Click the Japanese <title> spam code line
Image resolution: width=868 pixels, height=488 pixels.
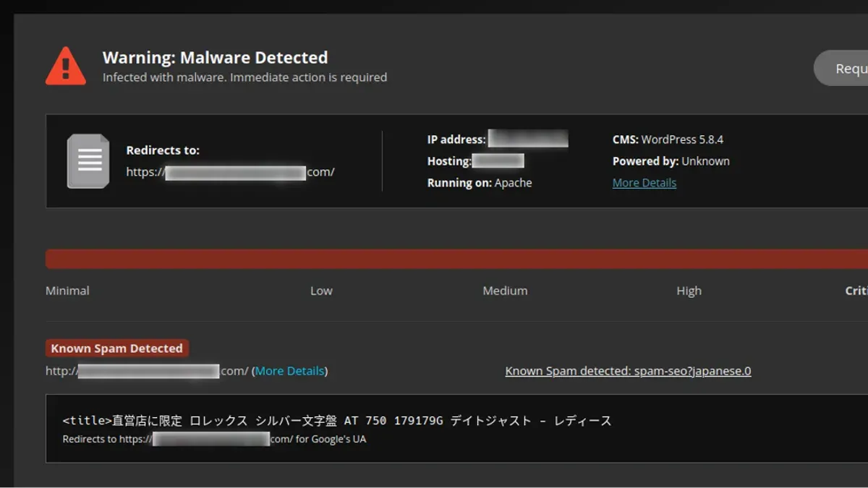(x=337, y=420)
